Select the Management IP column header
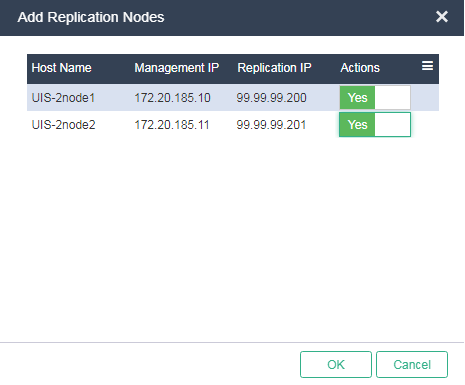This screenshot has height=385, width=465. pyautogui.click(x=176, y=68)
